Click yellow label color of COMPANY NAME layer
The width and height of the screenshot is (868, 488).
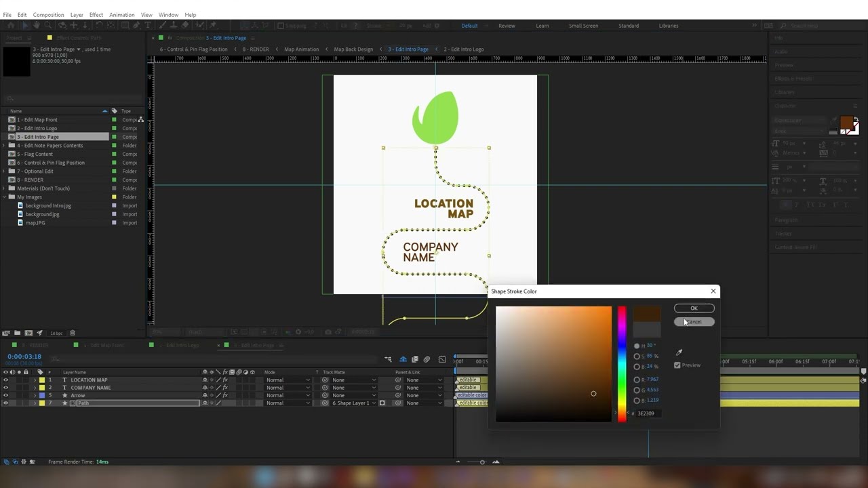pos(41,388)
